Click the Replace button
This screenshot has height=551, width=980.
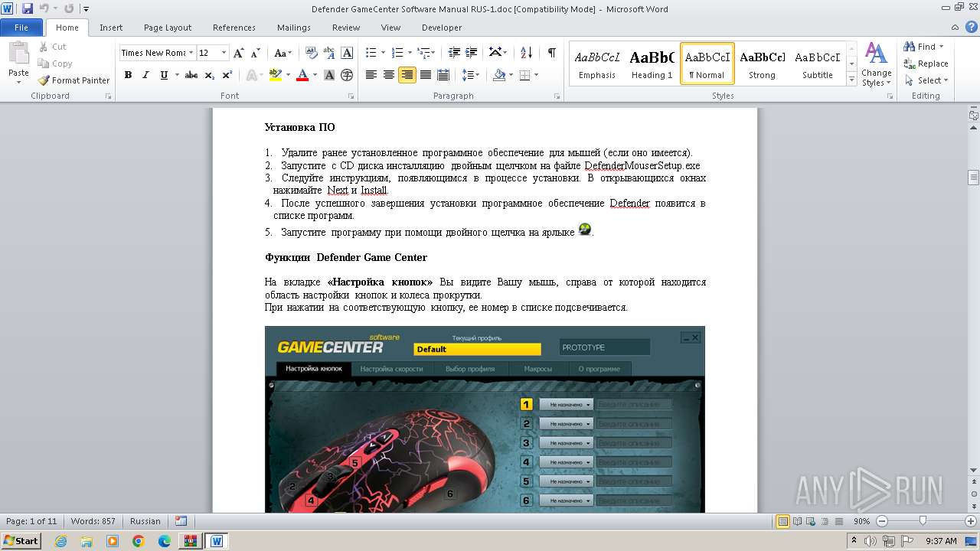926,64
